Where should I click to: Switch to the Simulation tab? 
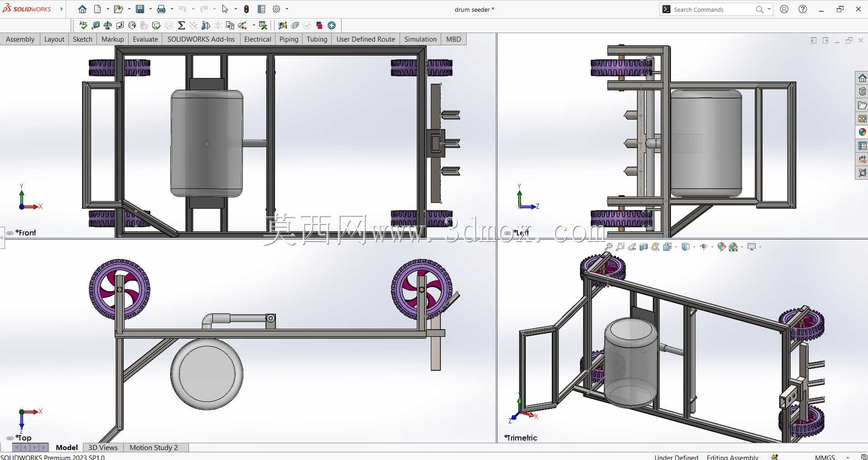pos(420,39)
